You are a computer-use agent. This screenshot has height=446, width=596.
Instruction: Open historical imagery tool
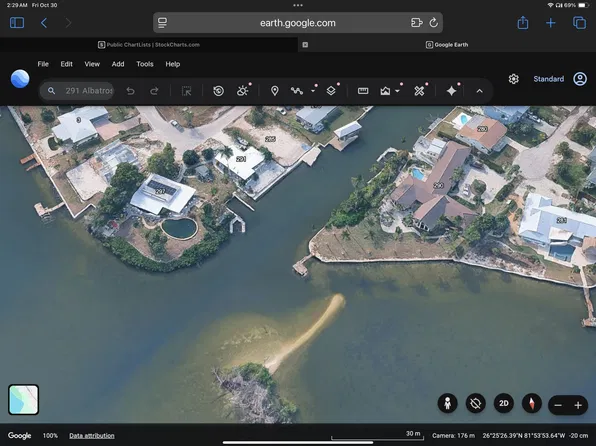(218, 91)
